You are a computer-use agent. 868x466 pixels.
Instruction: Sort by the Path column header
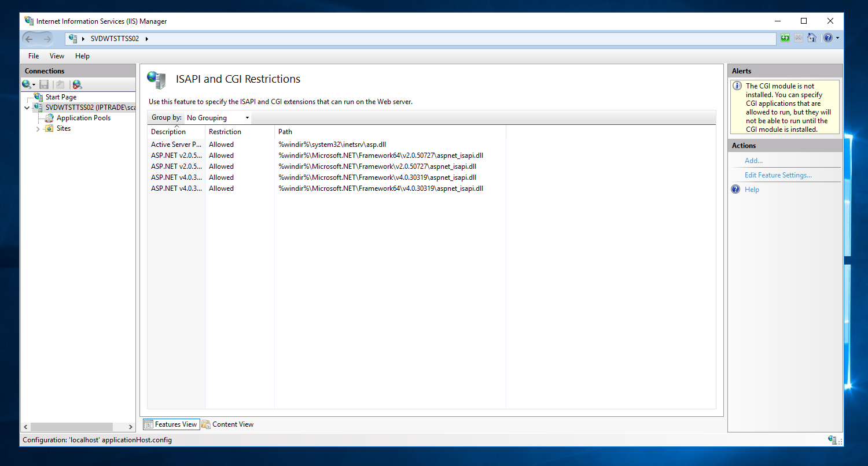[x=390, y=132]
